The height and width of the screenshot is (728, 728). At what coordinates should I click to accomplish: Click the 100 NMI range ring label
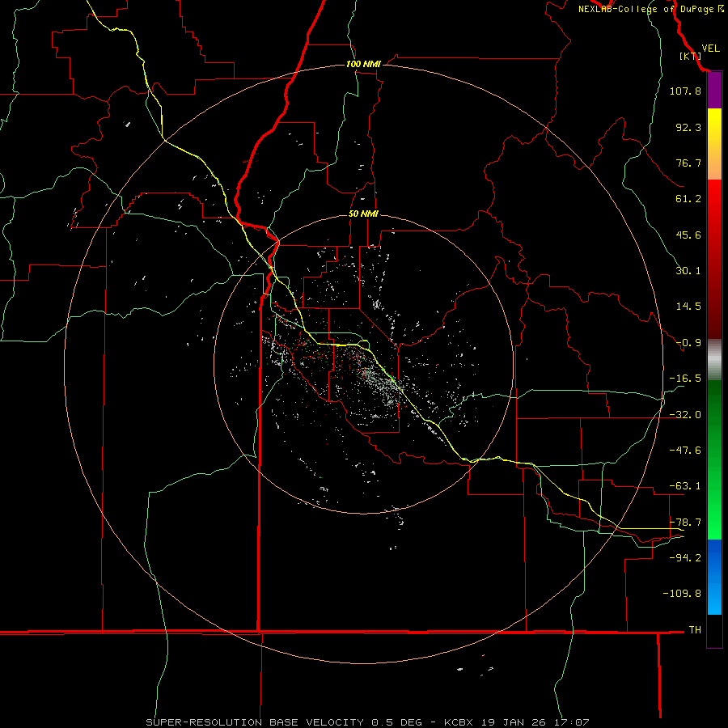pos(363,64)
